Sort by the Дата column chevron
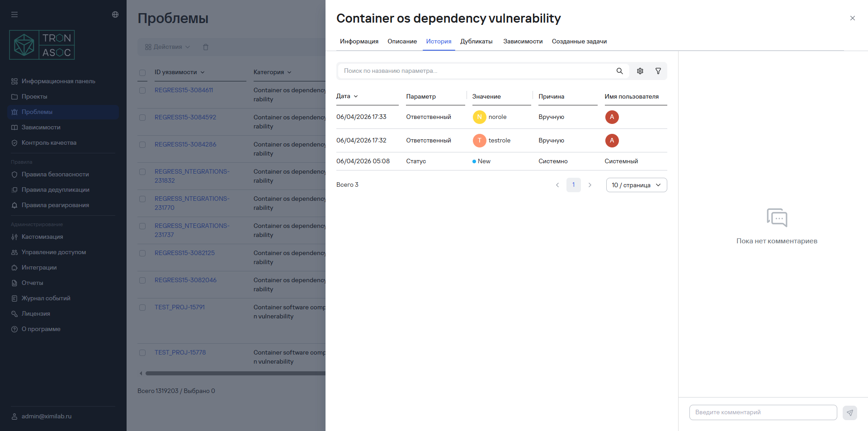 click(356, 96)
